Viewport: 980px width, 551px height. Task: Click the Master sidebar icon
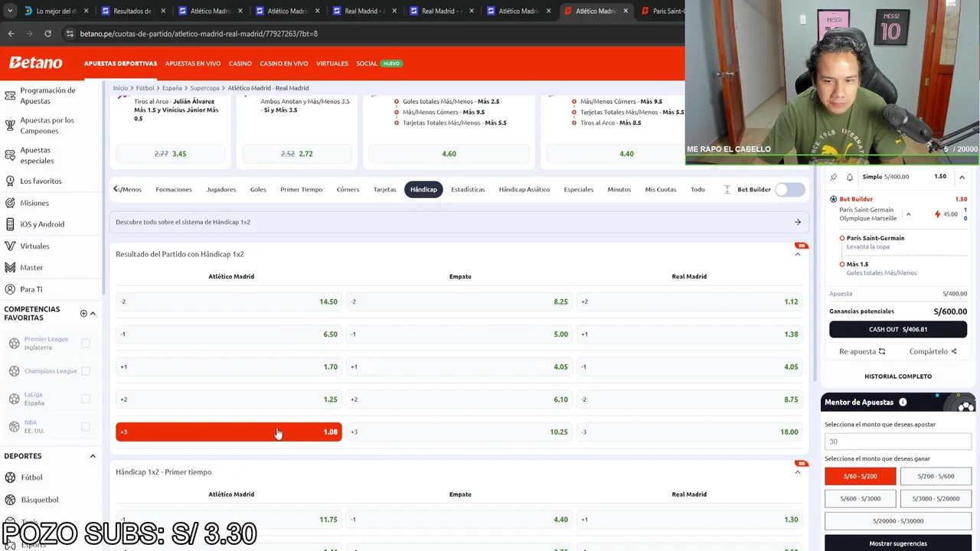point(10,268)
